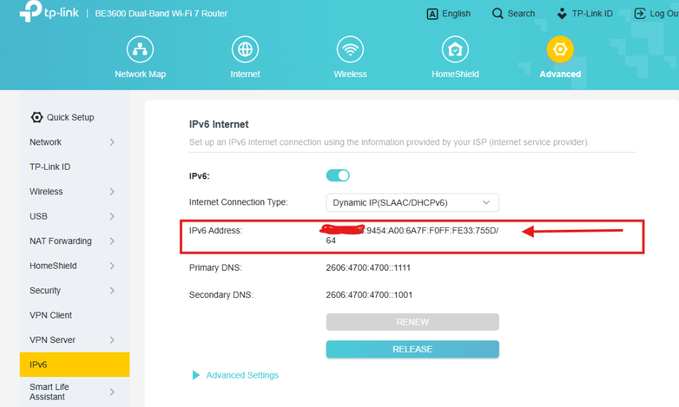Click the RENEW button

click(412, 322)
